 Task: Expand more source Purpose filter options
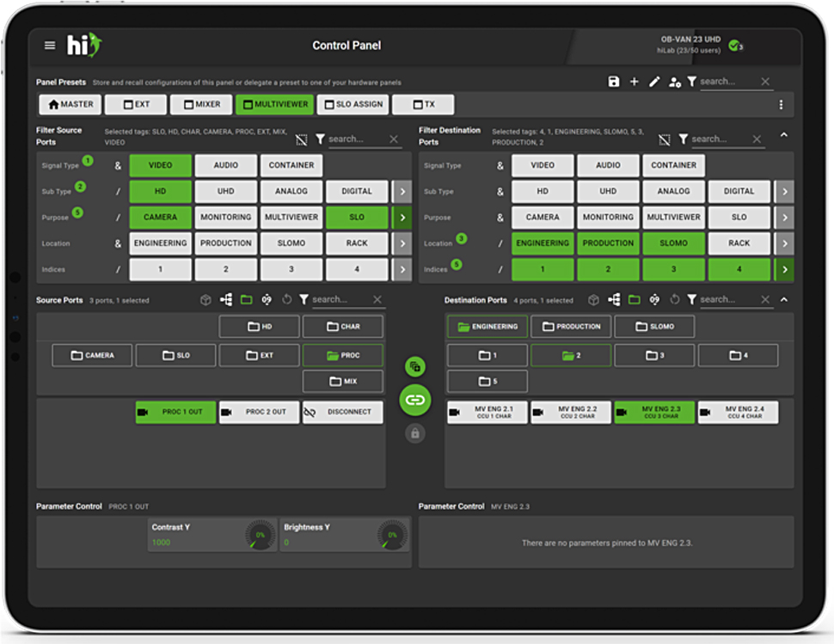coord(402,218)
